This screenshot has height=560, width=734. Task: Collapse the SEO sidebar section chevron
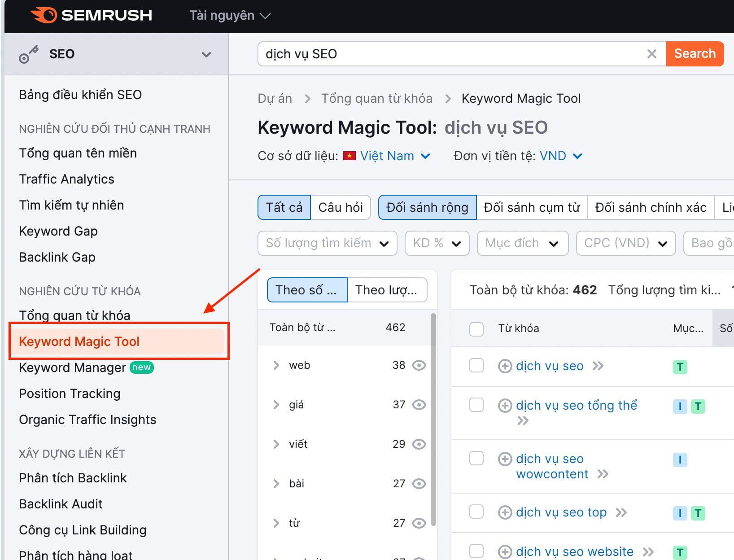click(x=206, y=55)
